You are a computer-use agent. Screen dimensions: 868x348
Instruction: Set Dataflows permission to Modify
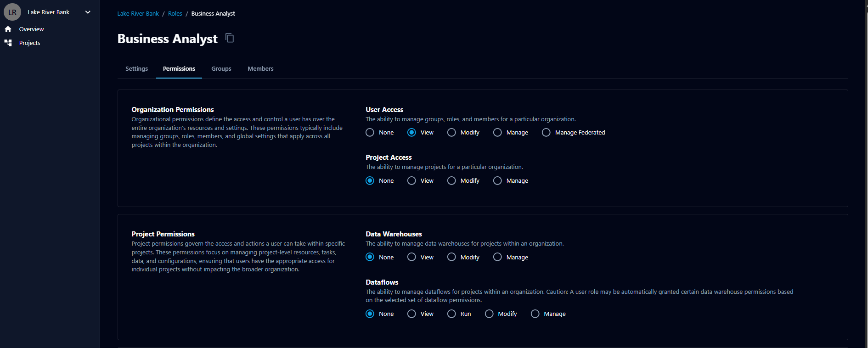(x=489, y=314)
